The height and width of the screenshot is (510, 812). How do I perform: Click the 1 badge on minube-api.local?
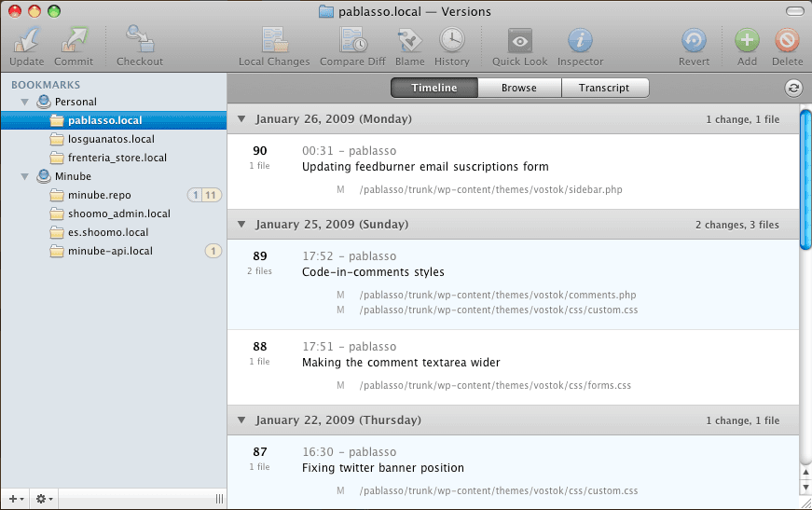[x=213, y=251]
